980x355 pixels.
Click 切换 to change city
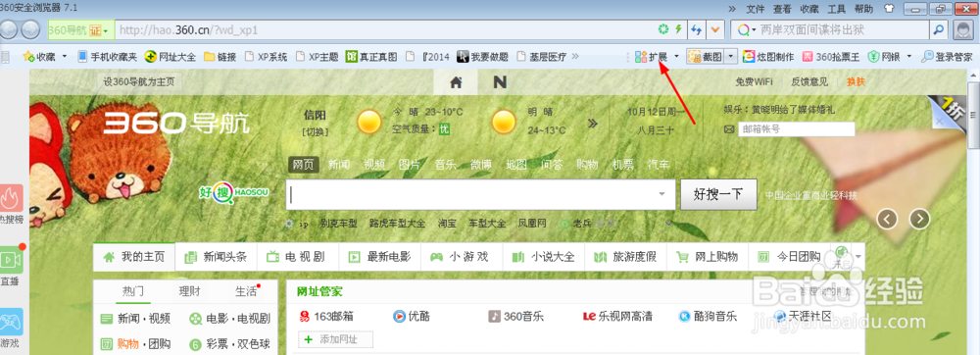[316, 131]
